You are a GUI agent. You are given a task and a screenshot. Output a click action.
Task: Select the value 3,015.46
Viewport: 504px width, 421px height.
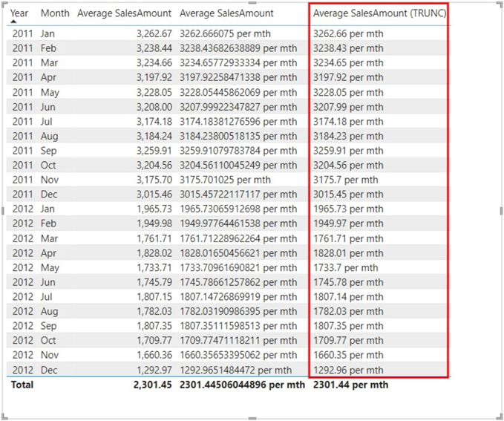click(x=154, y=195)
